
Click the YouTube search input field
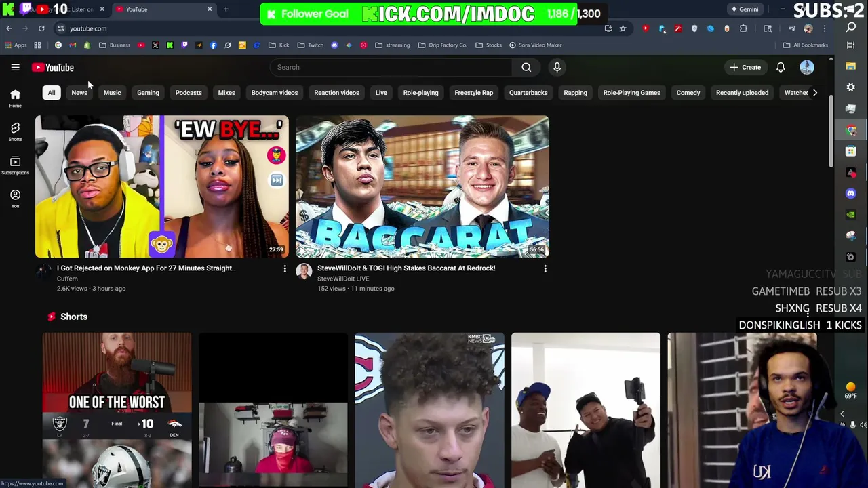pos(391,67)
